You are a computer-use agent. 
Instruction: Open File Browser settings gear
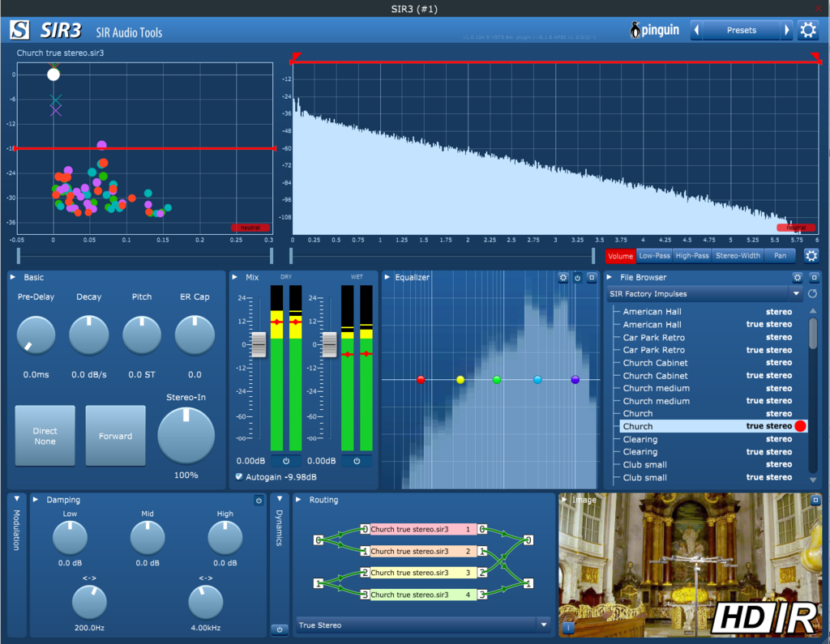click(x=798, y=277)
